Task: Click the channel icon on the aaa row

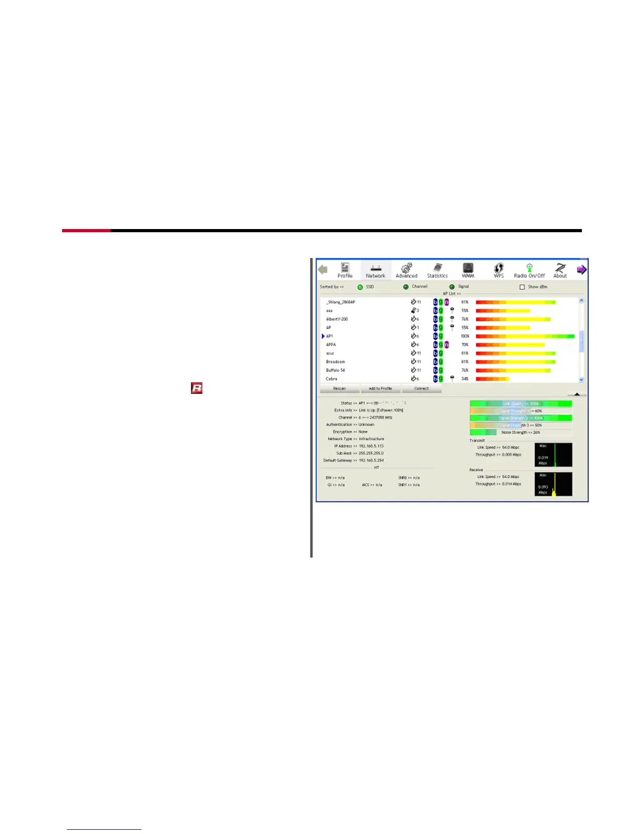Action: coord(414,311)
